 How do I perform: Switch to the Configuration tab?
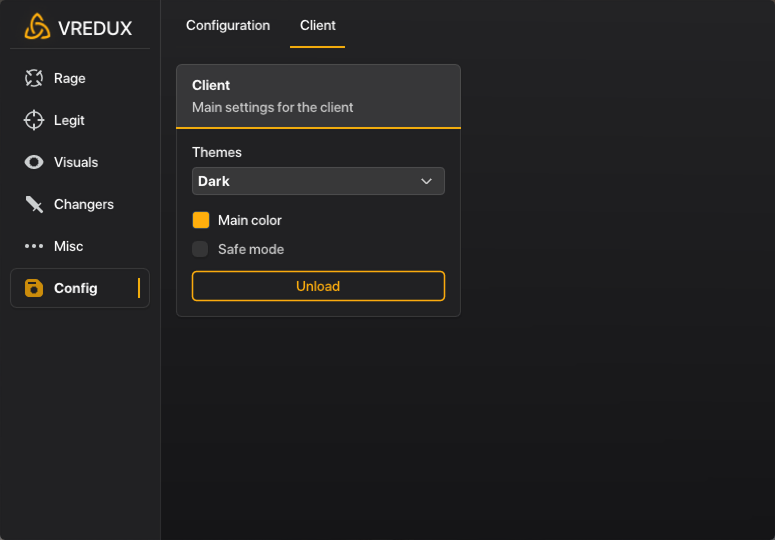[x=228, y=25]
